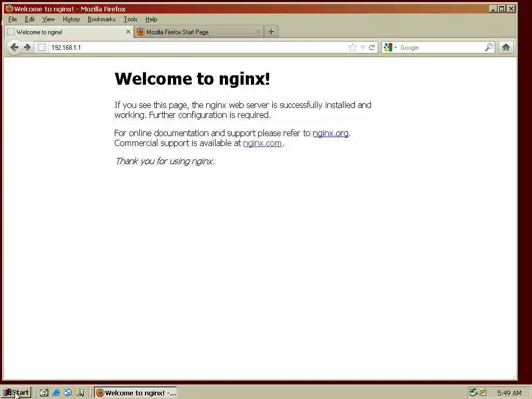532x399 pixels.
Task: Click the network connection tray icon
Action: click(x=473, y=393)
